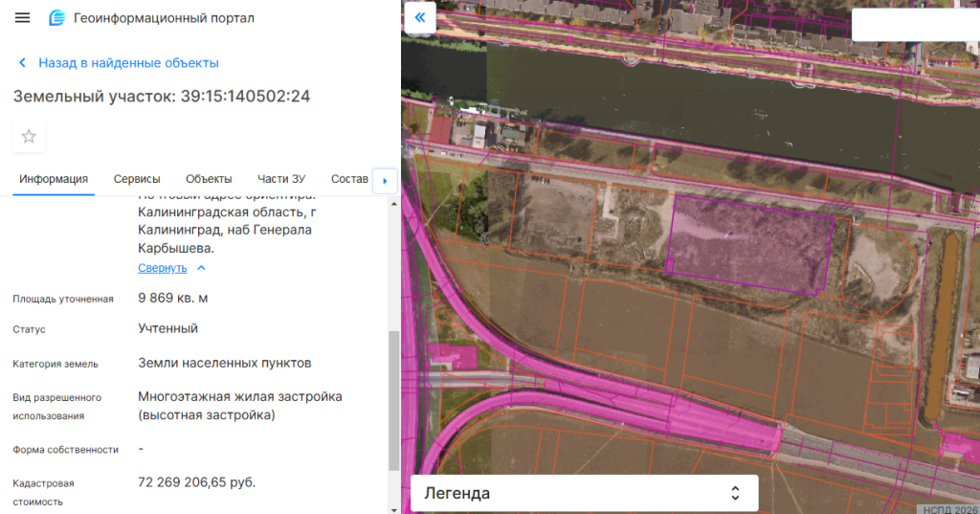Click the Свернуть link to collapse address
The height and width of the screenshot is (514, 980).
tap(163, 268)
